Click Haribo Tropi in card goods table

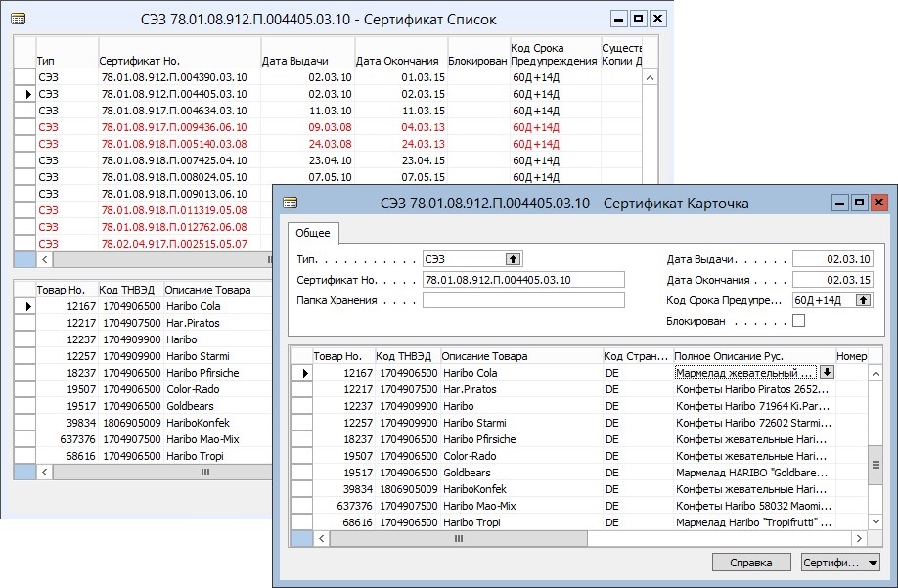tap(471, 522)
